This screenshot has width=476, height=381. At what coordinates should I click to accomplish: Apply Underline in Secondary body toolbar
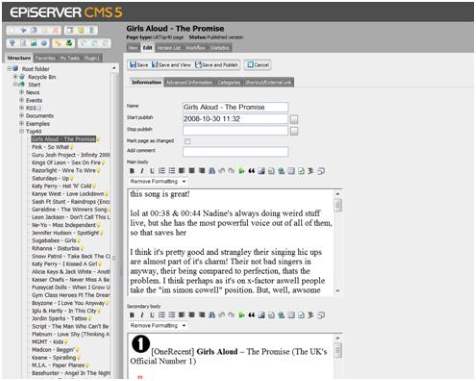click(x=152, y=315)
